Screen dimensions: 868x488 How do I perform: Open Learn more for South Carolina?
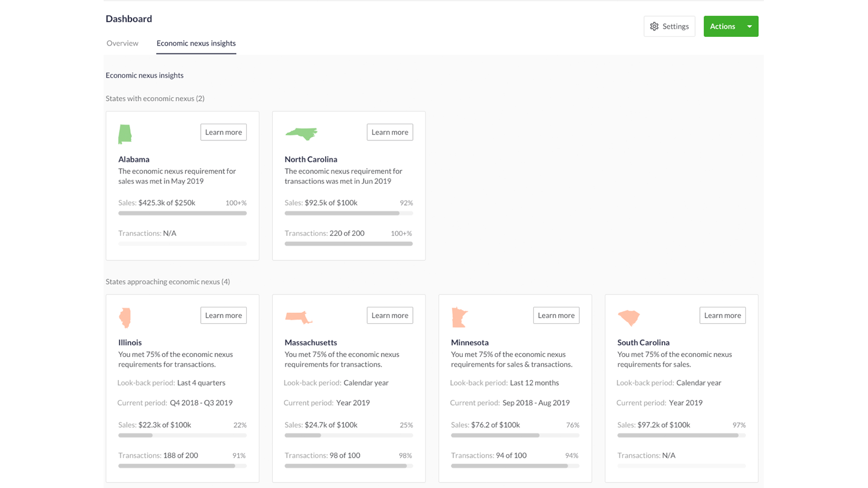[722, 315]
